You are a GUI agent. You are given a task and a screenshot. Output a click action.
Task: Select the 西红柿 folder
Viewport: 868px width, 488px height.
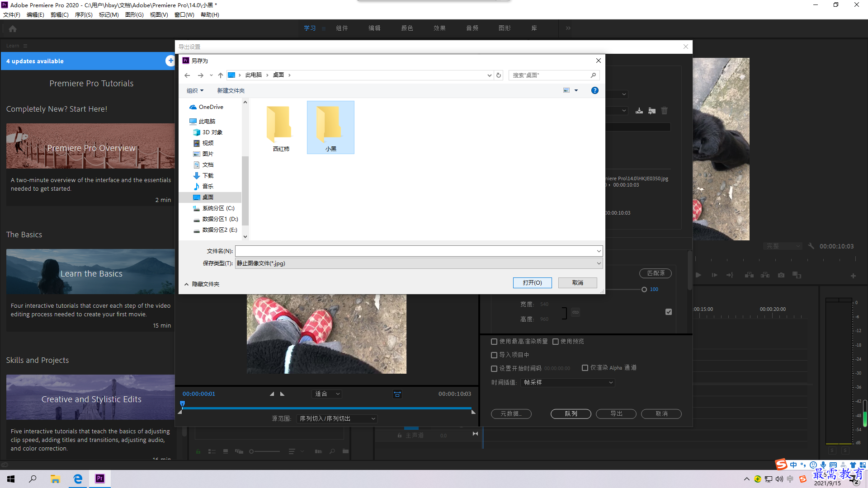pos(281,128)
